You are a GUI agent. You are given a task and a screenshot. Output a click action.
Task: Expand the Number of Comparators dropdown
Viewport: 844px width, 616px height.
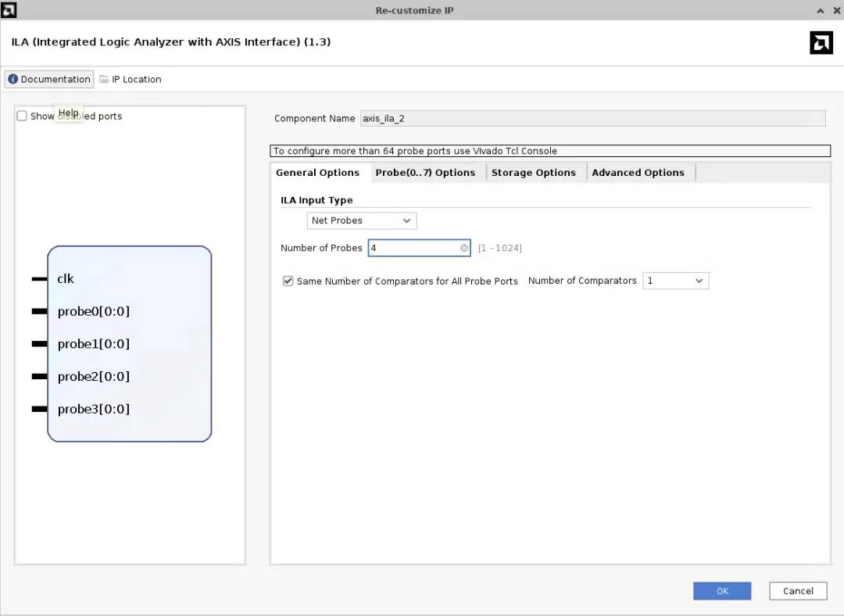point(675,281)
